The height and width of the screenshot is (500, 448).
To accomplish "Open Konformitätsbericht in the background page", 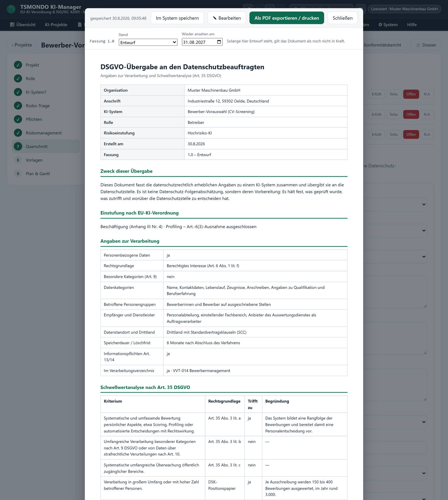I will [382, 45].
